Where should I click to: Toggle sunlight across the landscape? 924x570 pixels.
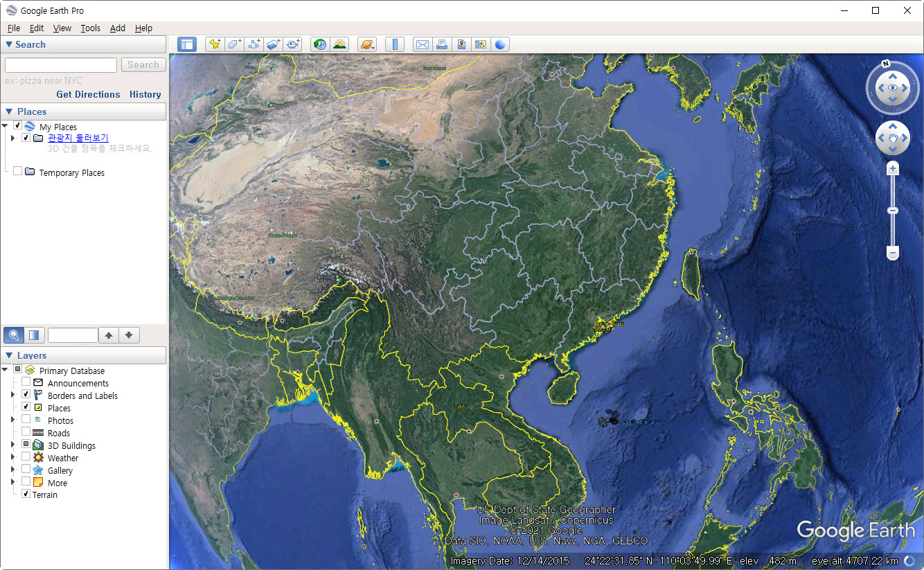click(x=339, y=44)
